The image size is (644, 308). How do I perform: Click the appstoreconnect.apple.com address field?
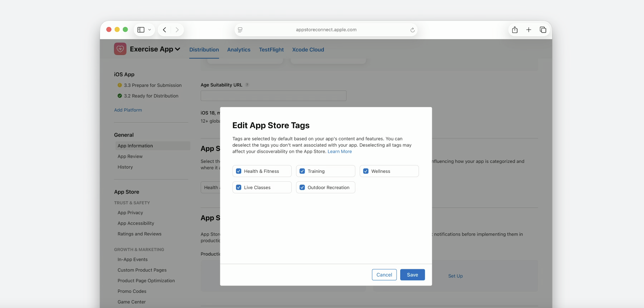pos(326,30)
